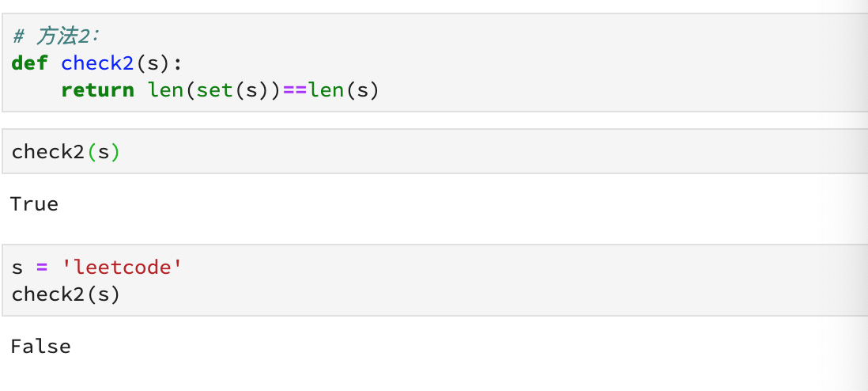
Task: Click the variable 's' before the assignment
Action: (17, 268)
